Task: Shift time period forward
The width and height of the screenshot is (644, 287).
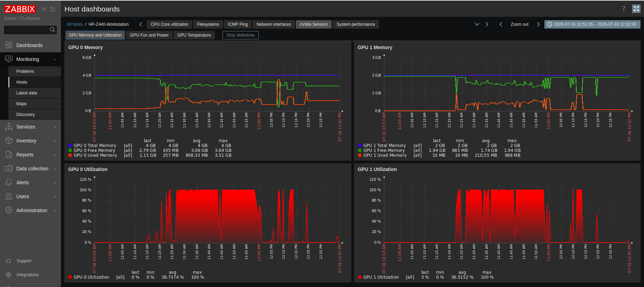Action: (538, 24)
